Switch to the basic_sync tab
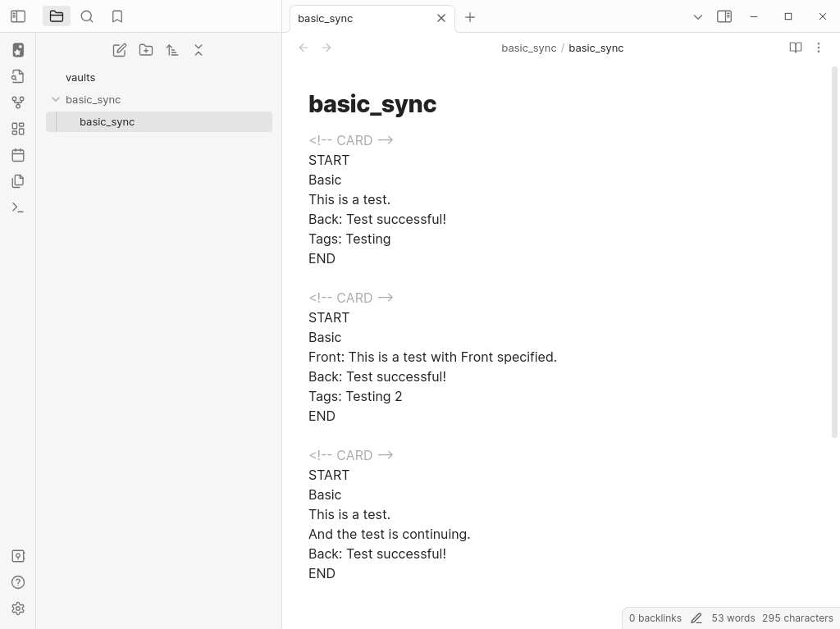This screenshot has width=840, height=629. 361,18
